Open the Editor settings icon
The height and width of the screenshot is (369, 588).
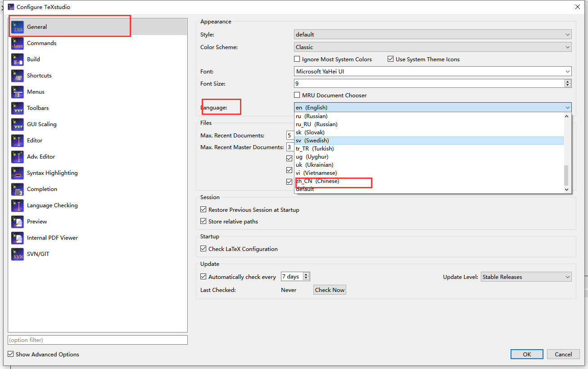point(18,141)
